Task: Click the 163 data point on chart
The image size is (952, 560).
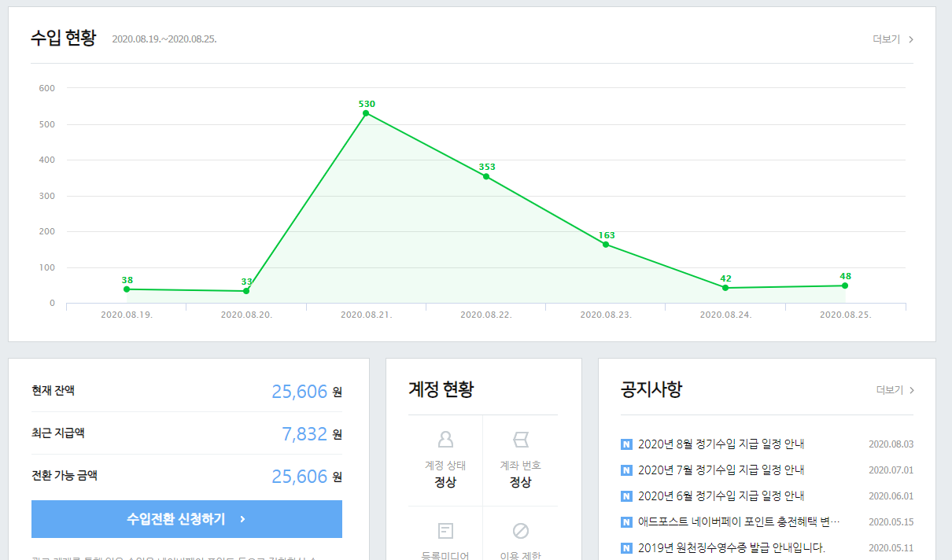Action: 606,245
